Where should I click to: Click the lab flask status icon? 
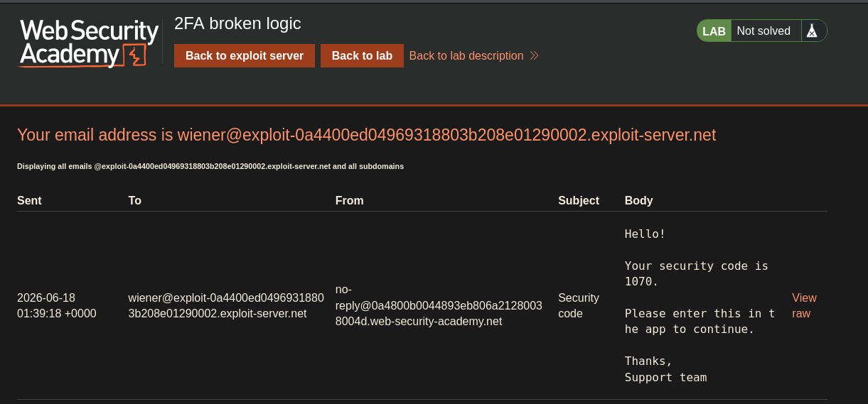coord(812,31)
